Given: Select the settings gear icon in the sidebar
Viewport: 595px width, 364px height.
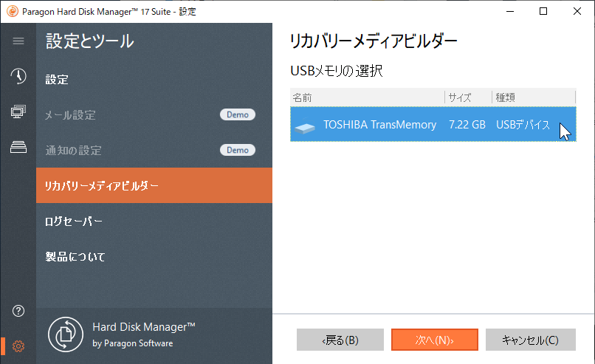Looking at the screenshot, I should [18, 346].
